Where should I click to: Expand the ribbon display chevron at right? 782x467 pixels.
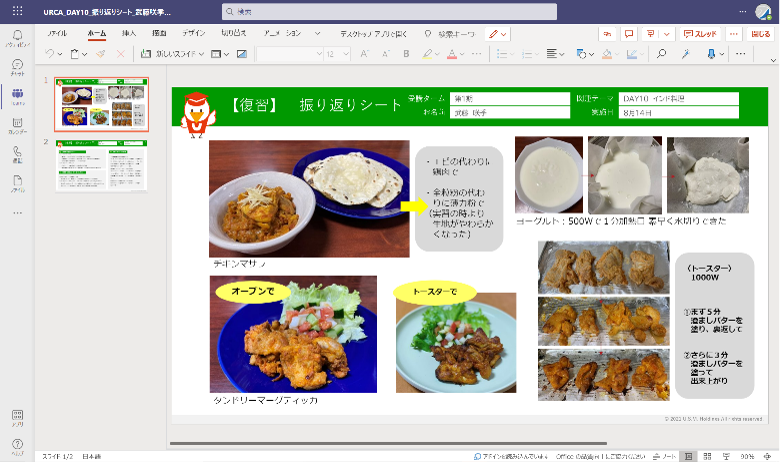[x=773, y=60]
